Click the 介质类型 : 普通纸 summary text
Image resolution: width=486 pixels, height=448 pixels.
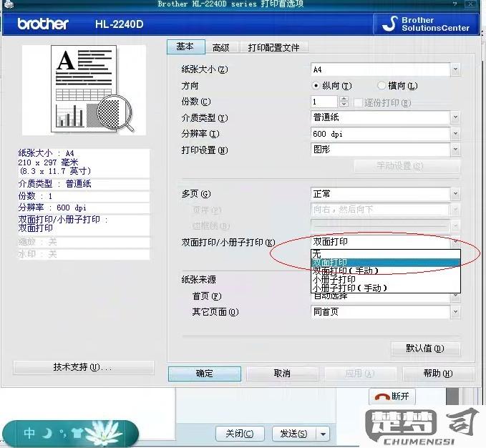[x=55, y=184]
